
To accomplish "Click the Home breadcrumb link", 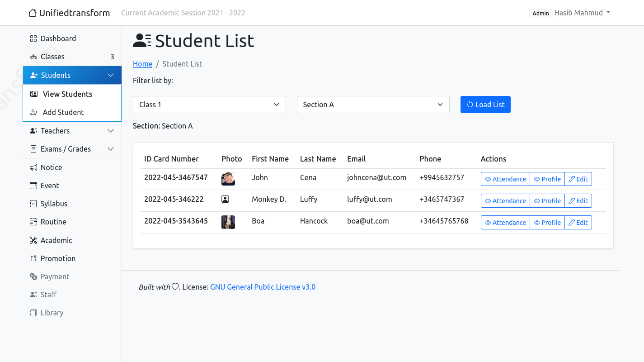I will click(142, 64).
